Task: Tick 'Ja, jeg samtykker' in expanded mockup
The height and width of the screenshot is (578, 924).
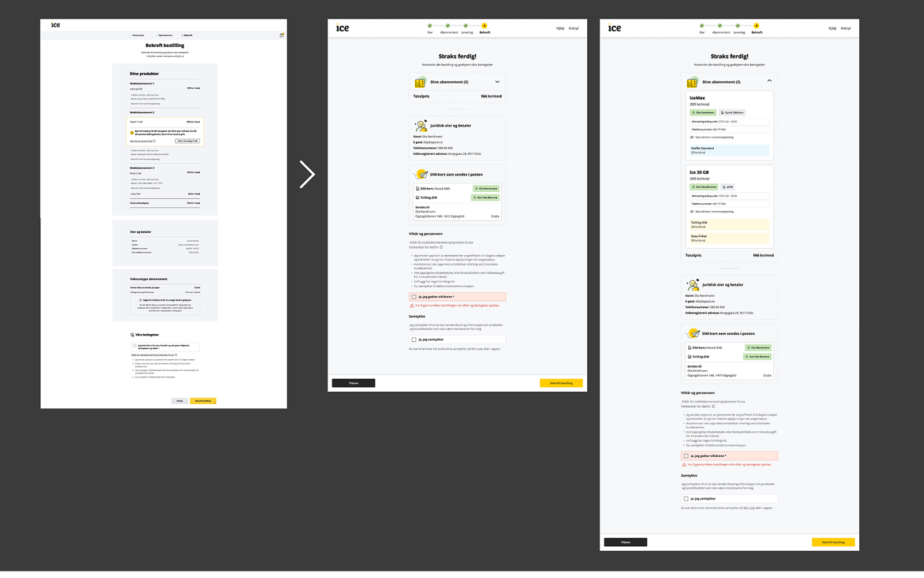Action: [x=686, y=499]
